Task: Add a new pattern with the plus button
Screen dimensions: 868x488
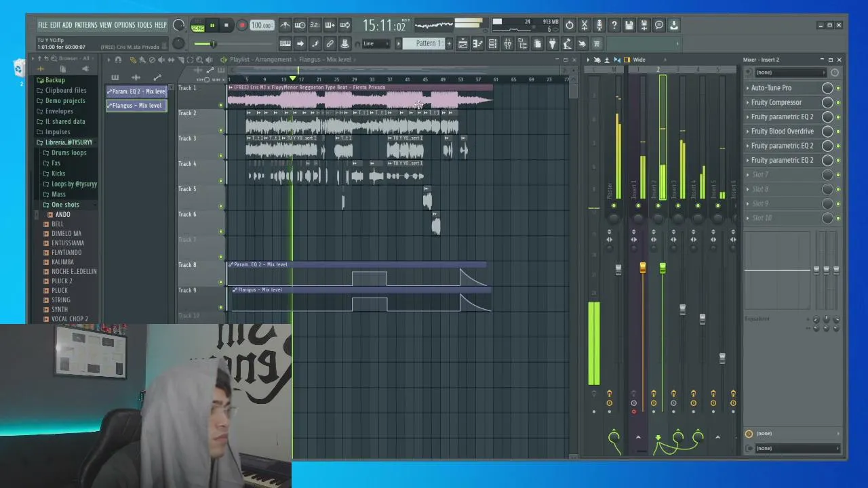Action: (x=448, y=43)
